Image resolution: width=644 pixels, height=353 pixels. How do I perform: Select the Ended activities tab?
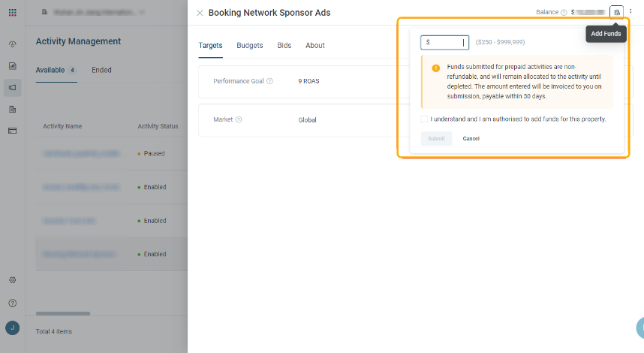[101, 71]
